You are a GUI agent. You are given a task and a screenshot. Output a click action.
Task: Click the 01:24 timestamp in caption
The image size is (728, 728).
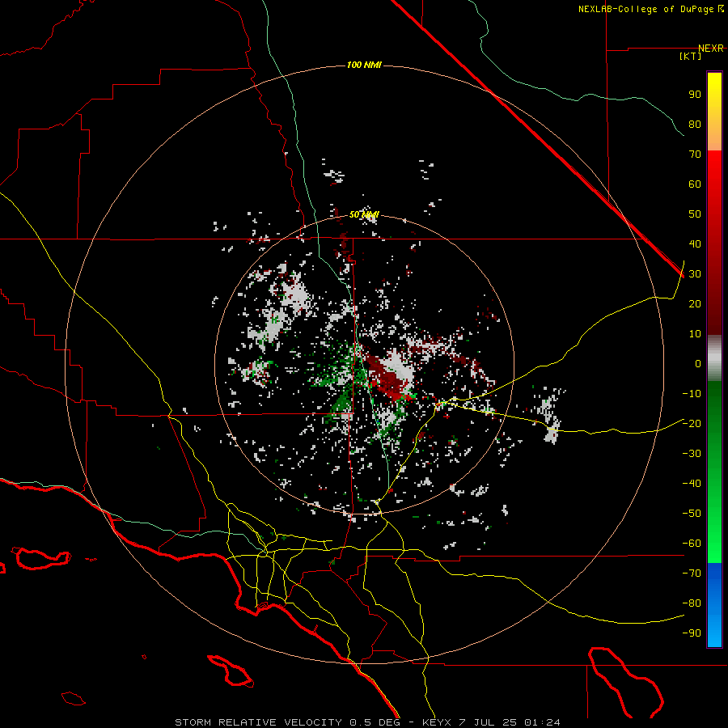542,722
